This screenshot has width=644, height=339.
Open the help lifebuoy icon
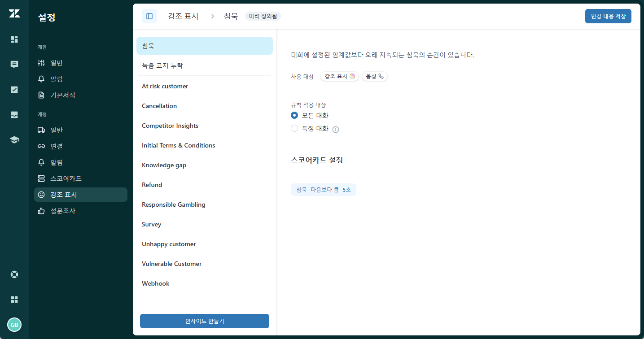(14, 274)
